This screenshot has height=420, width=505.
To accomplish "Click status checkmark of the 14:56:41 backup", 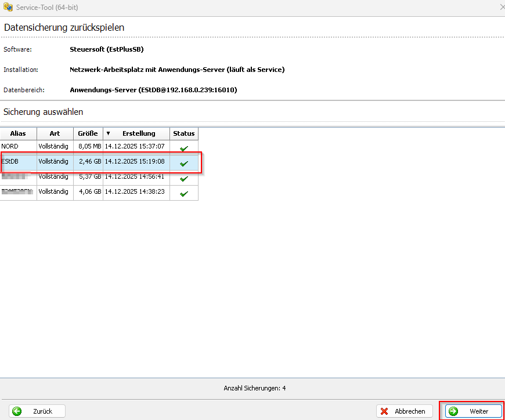I will tap(184, 179).
